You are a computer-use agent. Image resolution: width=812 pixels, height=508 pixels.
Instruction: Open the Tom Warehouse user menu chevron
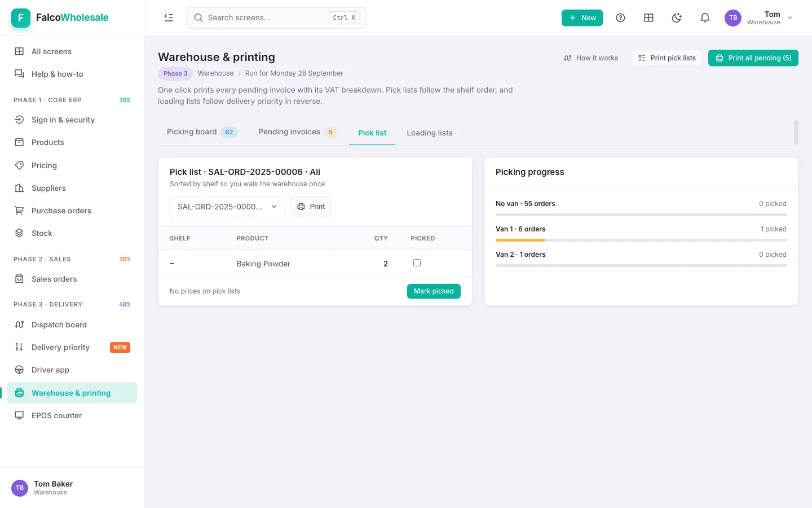coord(790,17)
